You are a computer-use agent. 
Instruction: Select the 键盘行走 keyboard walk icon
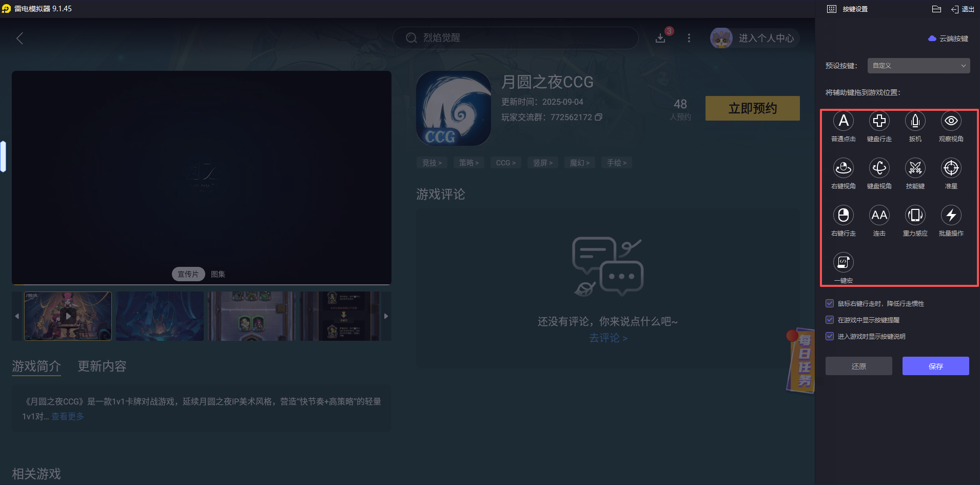879,121
